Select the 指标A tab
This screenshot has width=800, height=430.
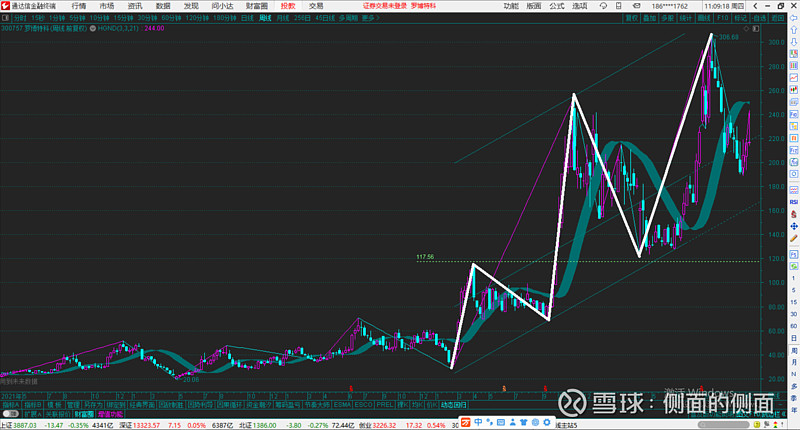(x=10, y=404)
